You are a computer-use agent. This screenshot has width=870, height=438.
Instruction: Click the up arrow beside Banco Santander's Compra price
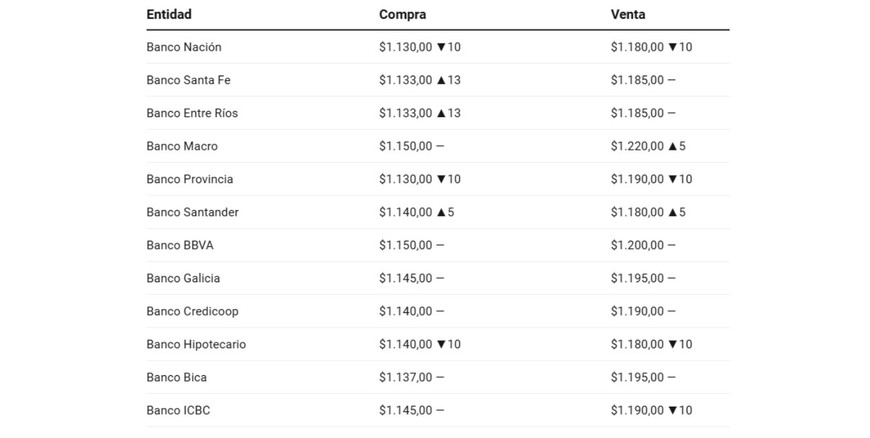click(441, 212)
